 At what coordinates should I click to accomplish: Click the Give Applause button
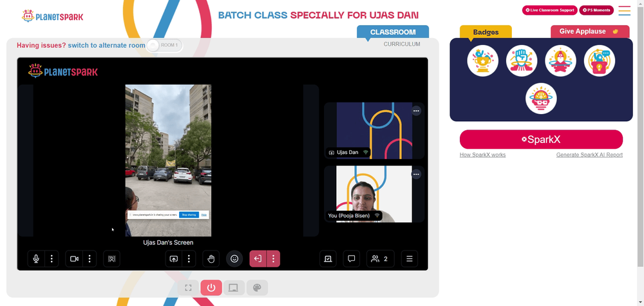pos(590,32)
